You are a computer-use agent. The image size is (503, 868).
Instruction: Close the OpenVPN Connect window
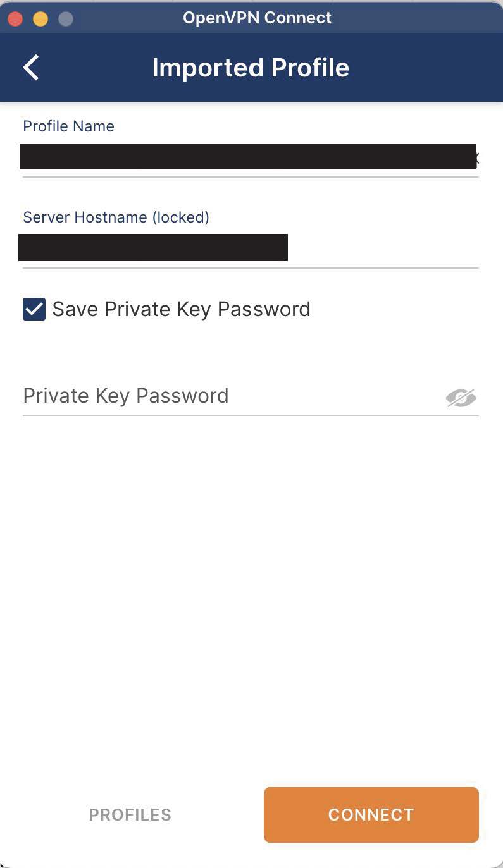(x=15, y=19)
